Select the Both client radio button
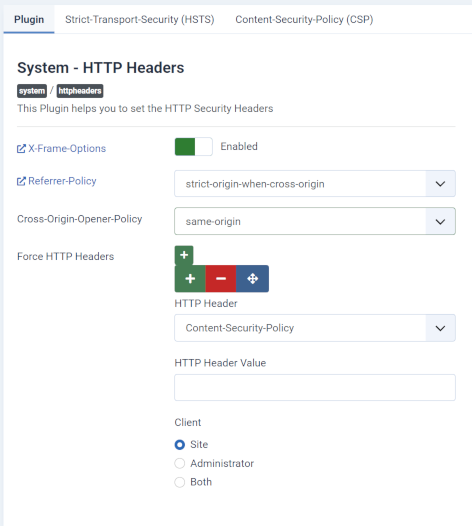Image resolution: width=472 pixels, height=526 pixels. (180, 482)
